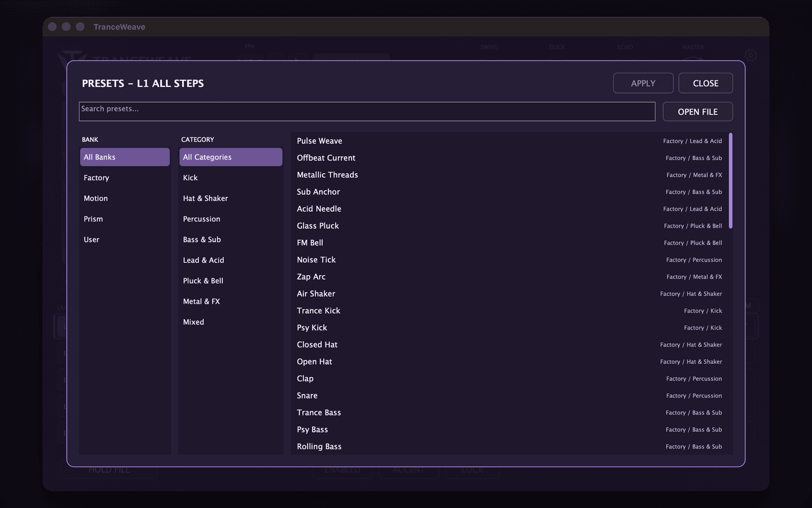The height and width of the screenshot is (508, 812).
Task: Filter by Metal & FX category
Action: point(231,302)
